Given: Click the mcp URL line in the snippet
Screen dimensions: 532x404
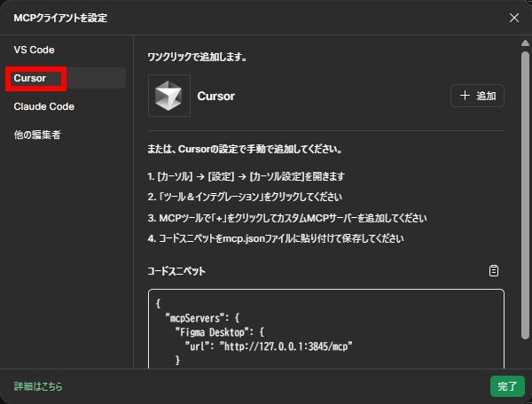Looking at the screenshot, I should point(268,346).
